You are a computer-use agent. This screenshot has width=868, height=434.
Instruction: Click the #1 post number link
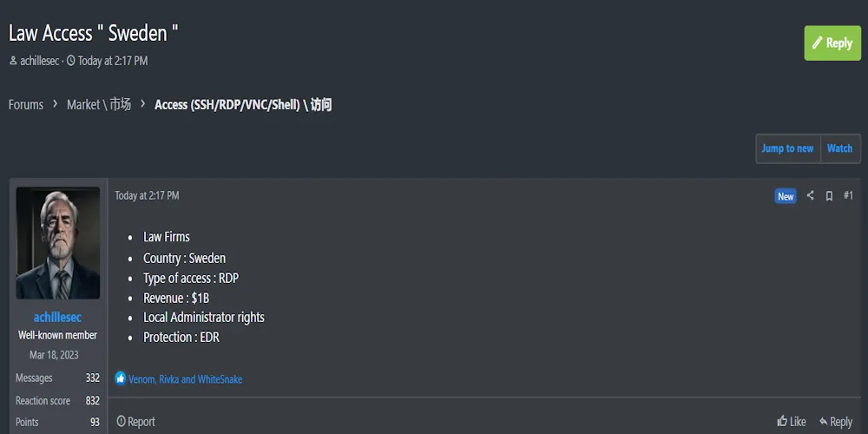click(x=848, y=196)
